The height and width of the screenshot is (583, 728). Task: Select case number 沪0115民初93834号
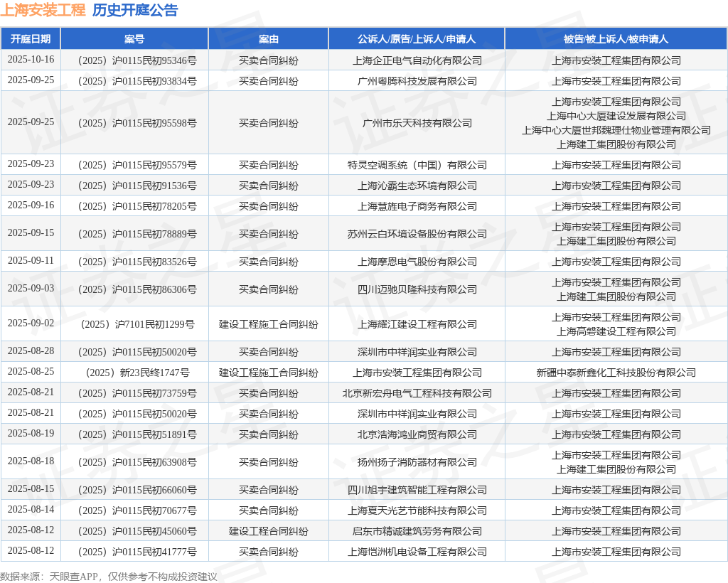click(x=137, y=81)
